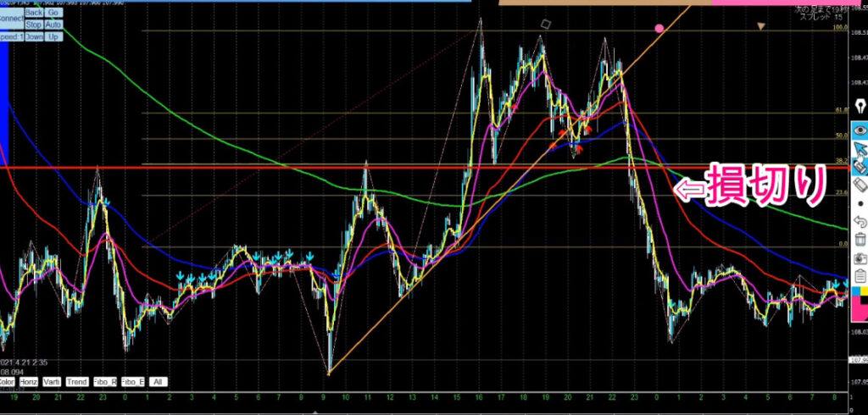Click the Up speed button
The height and width of the screenshot is (415, 868).
tap(53, 37)
